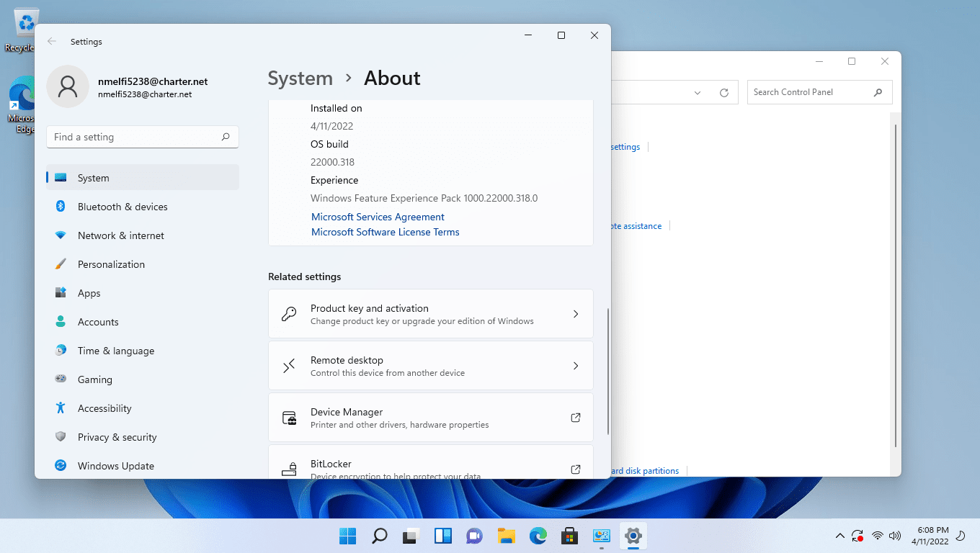Open BitLocker external link icon
This screenshot has width=980, height=553.
[576, 469]
